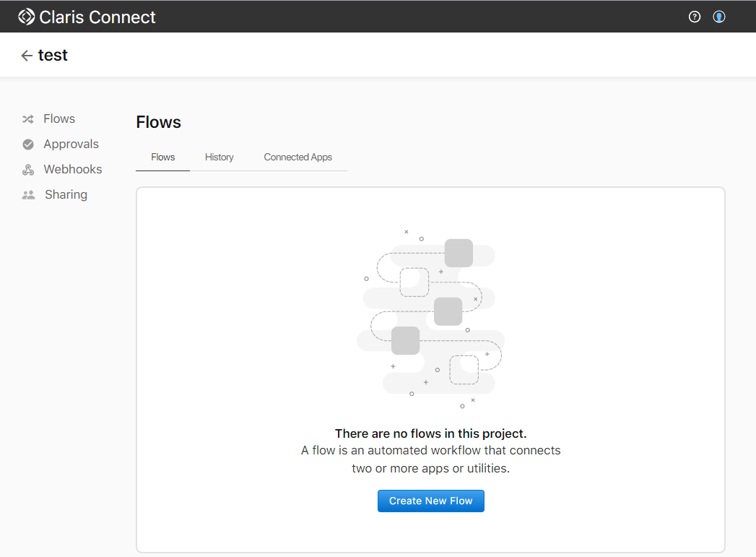Open Approvals in the left sidebar
The height and width of the screenshot is (557, 756).
(x=71, y=144)
